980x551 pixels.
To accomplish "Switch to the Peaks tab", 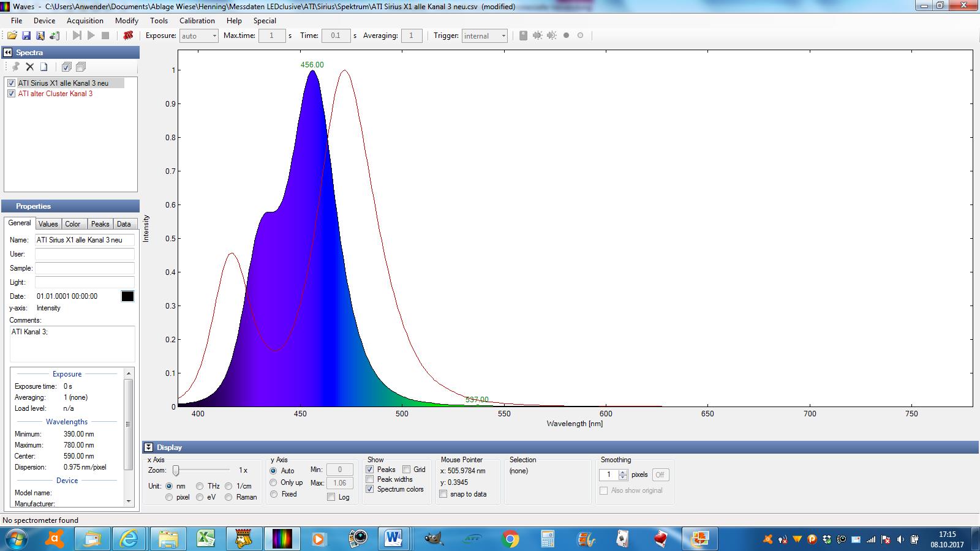I will pyautogui.click(x=100, y=224).
